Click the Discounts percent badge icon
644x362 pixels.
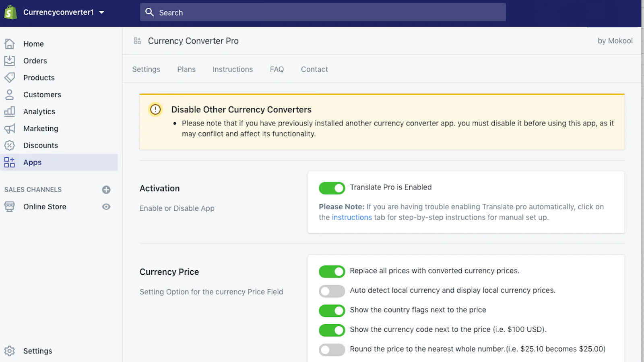point(10,145)
